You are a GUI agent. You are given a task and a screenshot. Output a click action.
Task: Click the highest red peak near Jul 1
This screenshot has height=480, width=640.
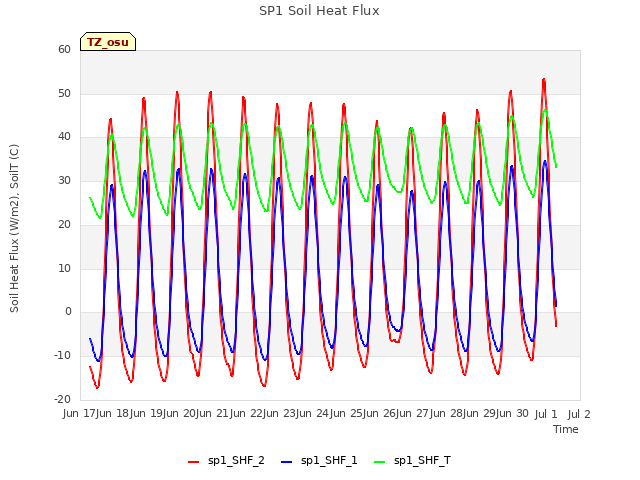[544, 80]
